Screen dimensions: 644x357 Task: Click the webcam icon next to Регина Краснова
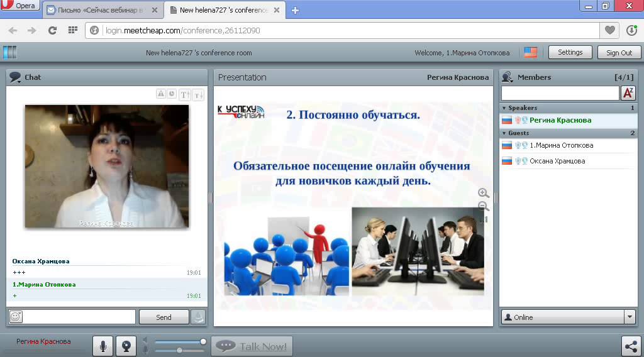525,120
